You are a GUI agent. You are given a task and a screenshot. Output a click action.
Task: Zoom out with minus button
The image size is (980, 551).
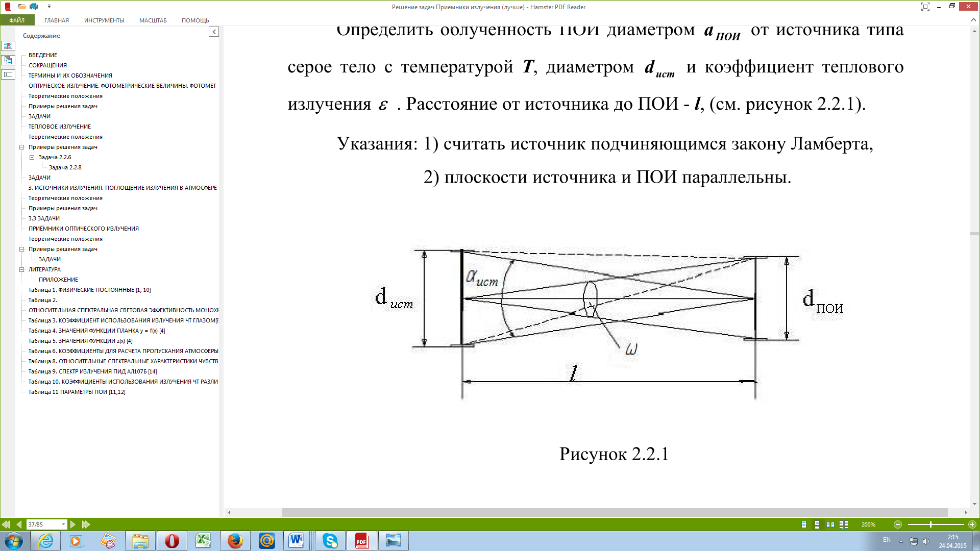click(x=898, y=524)
